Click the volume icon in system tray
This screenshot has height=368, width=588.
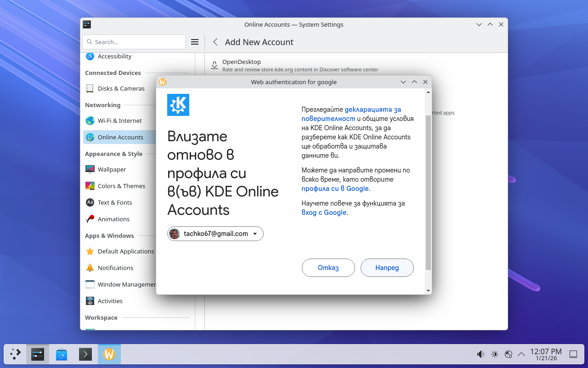pos(481,354)
